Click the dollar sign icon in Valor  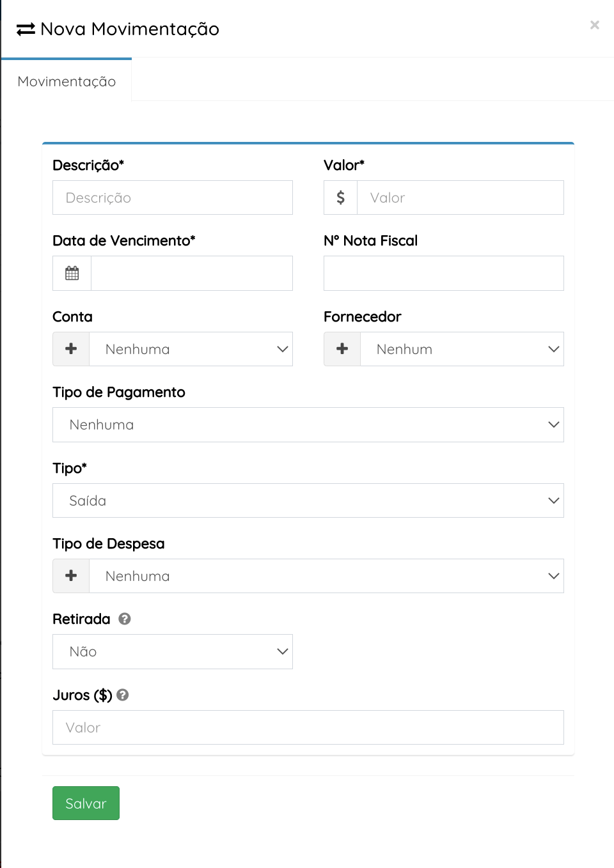[340, 198]
